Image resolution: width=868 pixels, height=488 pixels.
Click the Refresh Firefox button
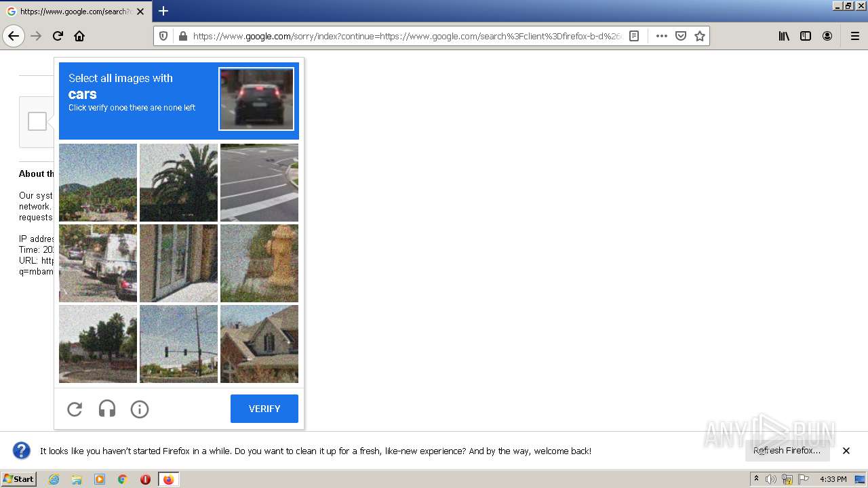787,451
